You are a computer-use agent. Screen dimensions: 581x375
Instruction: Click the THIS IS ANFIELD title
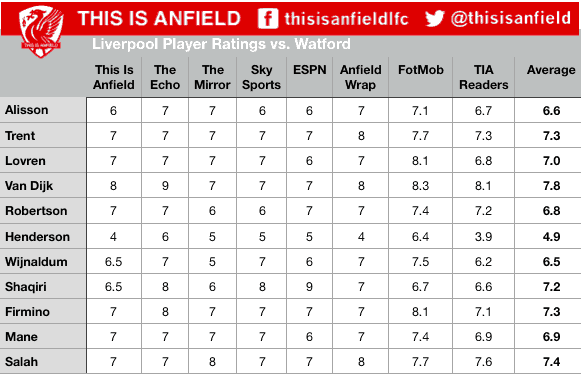click(x=159, y=18)
